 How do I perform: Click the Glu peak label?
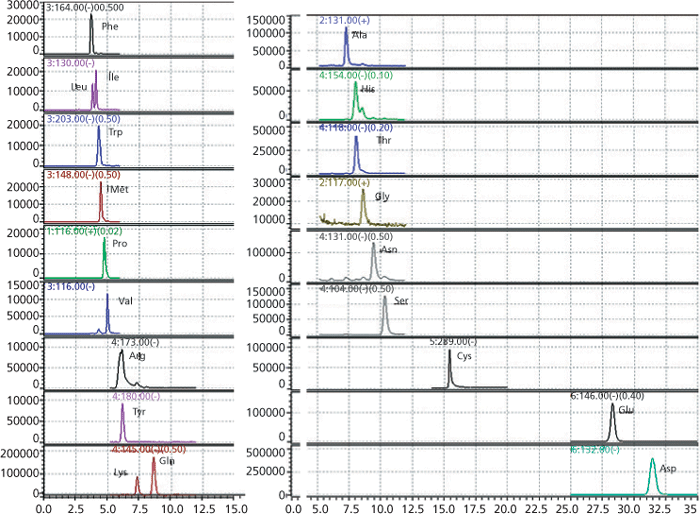(x=626, y=410)
